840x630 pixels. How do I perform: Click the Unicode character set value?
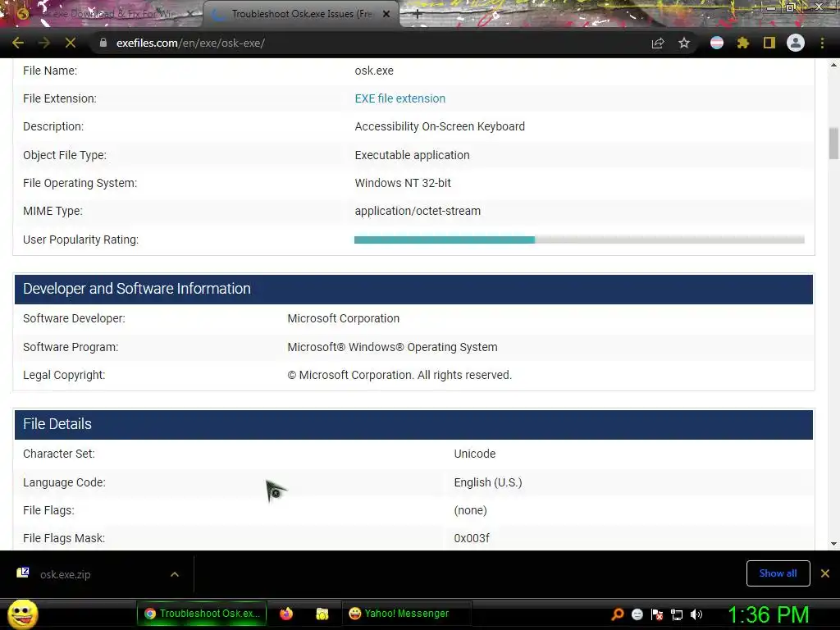(x=475, y=454)
